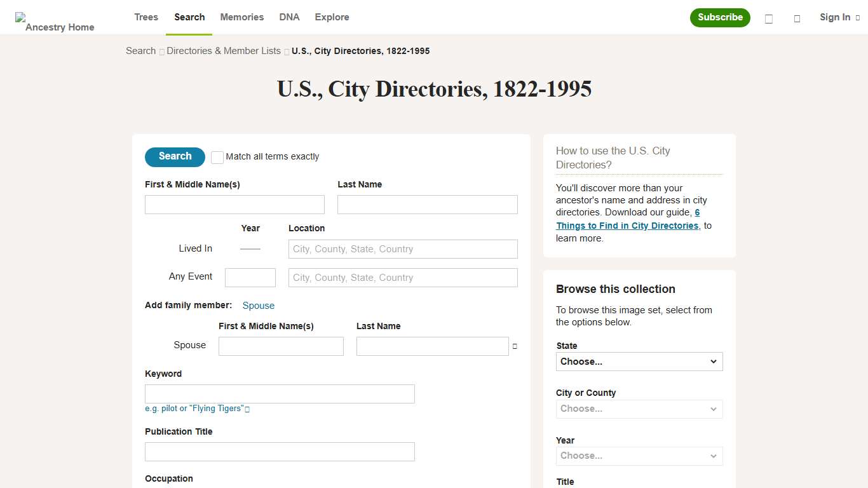Click the green Subscribe button
This screenshot has width=868, height=488.
[720, 18]
